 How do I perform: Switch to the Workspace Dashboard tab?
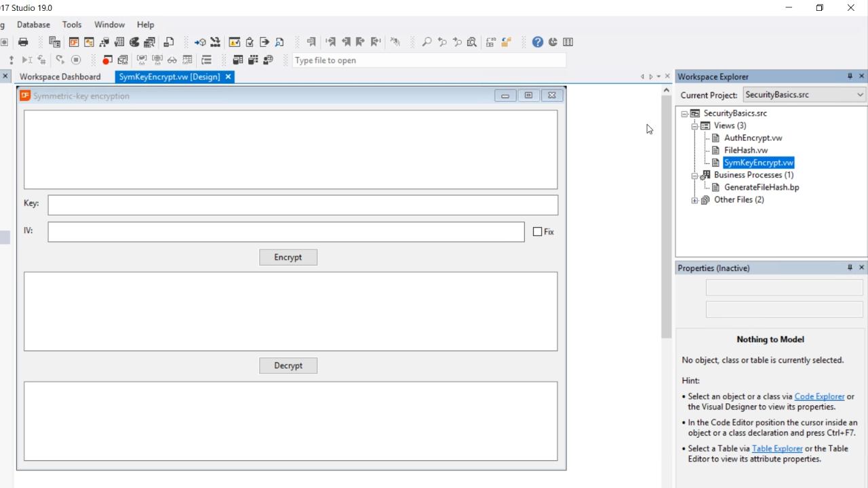[60, 77]
